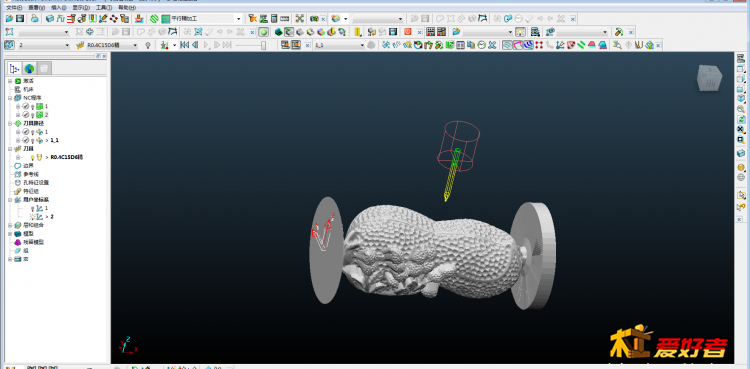Open the 文件 menu
The height and width of the screenshot is (369, 750).
coord(14,8)
